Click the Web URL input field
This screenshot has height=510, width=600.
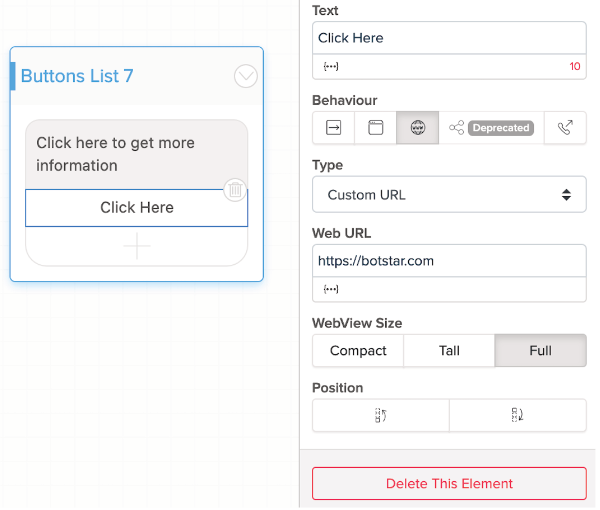pos(449,261)
